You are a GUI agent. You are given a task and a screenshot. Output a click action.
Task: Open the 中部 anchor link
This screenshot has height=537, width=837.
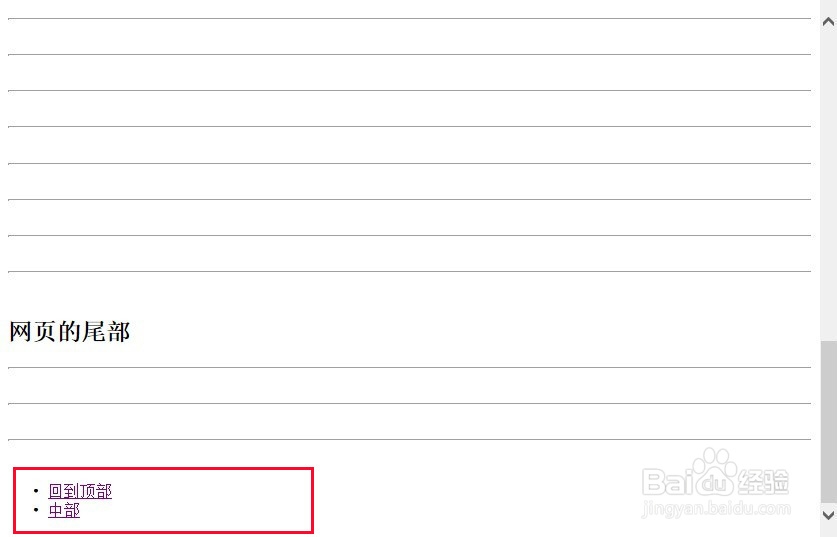pos(64,510)
